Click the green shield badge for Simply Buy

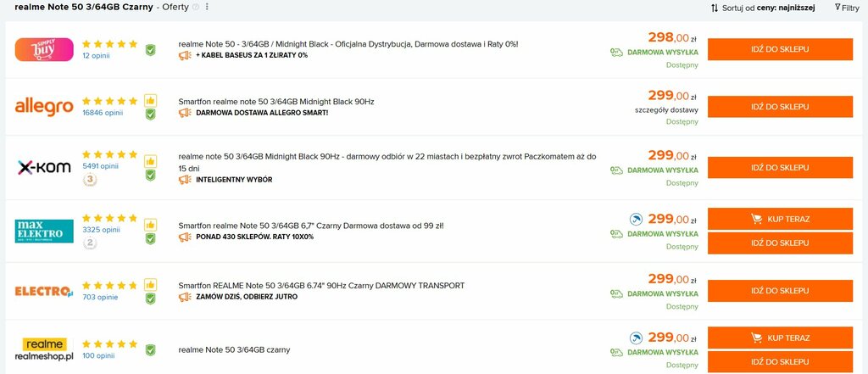[150, 50]
